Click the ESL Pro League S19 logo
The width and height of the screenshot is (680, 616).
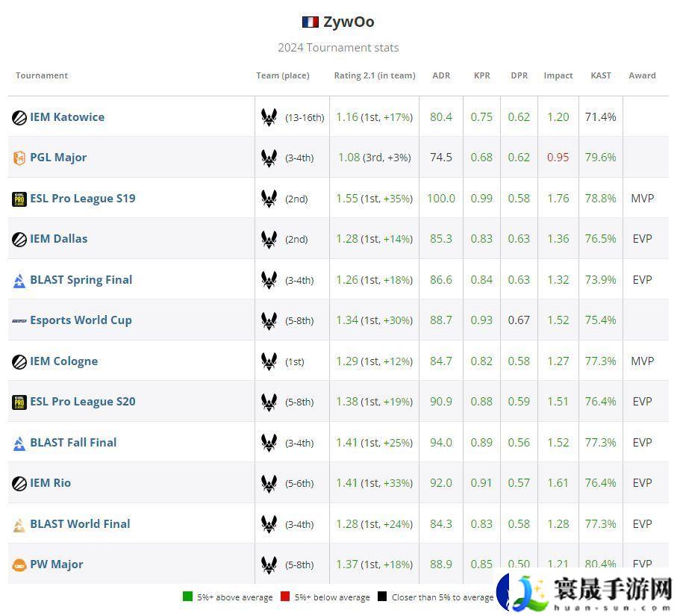(19, 199)
